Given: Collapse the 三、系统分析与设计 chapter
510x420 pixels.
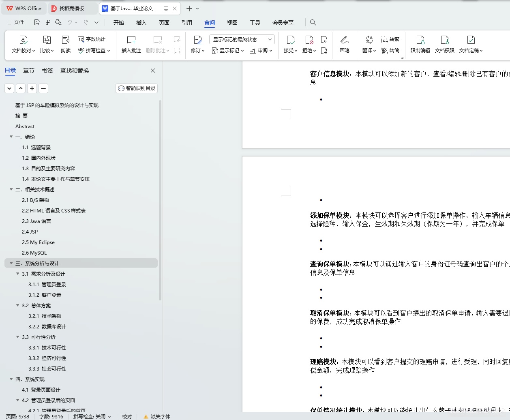Looking at the screenshot, I should click(11, 263).
